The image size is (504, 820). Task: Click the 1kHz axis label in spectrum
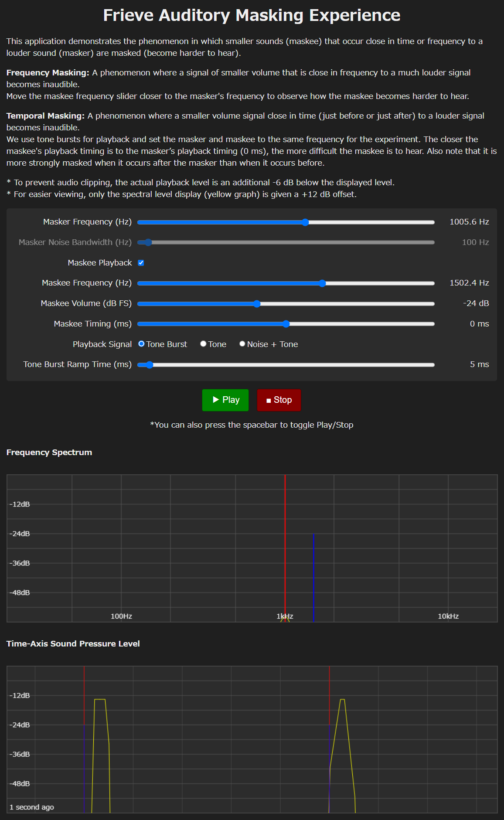tap(285, 616)
